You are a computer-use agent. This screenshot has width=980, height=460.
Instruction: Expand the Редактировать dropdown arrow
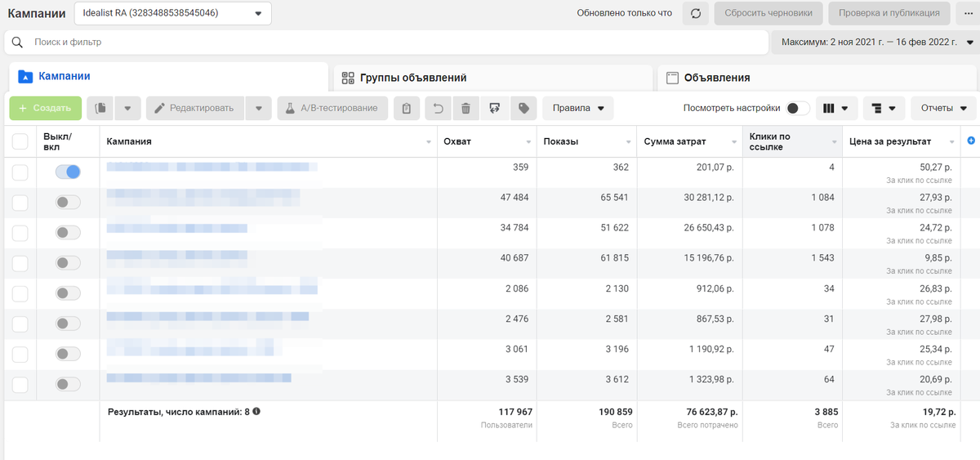coord(259,108)
